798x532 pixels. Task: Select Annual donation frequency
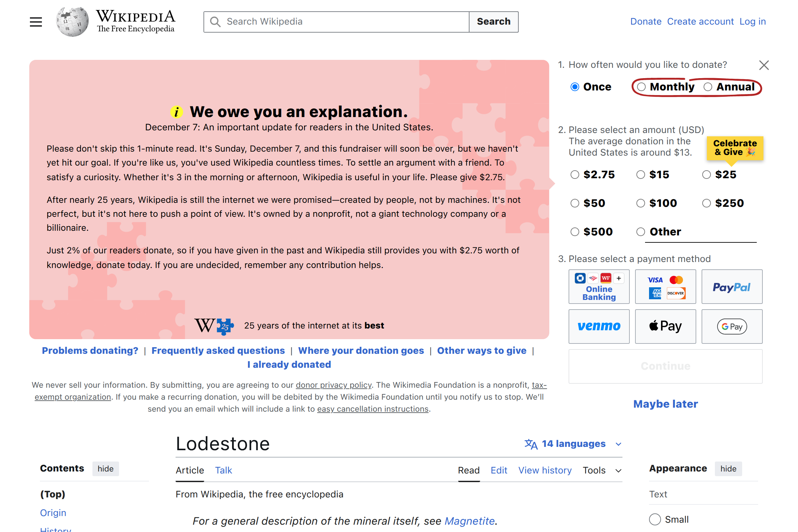coord(708,87)
